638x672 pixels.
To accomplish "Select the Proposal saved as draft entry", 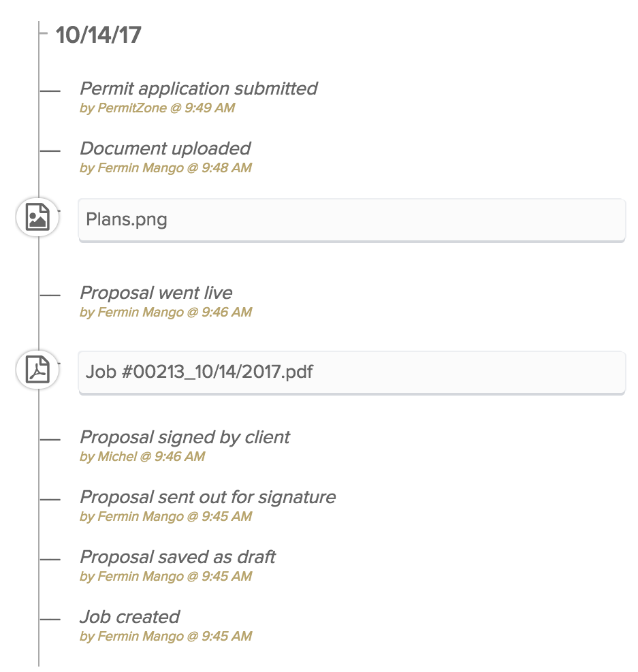I will 178,557.
